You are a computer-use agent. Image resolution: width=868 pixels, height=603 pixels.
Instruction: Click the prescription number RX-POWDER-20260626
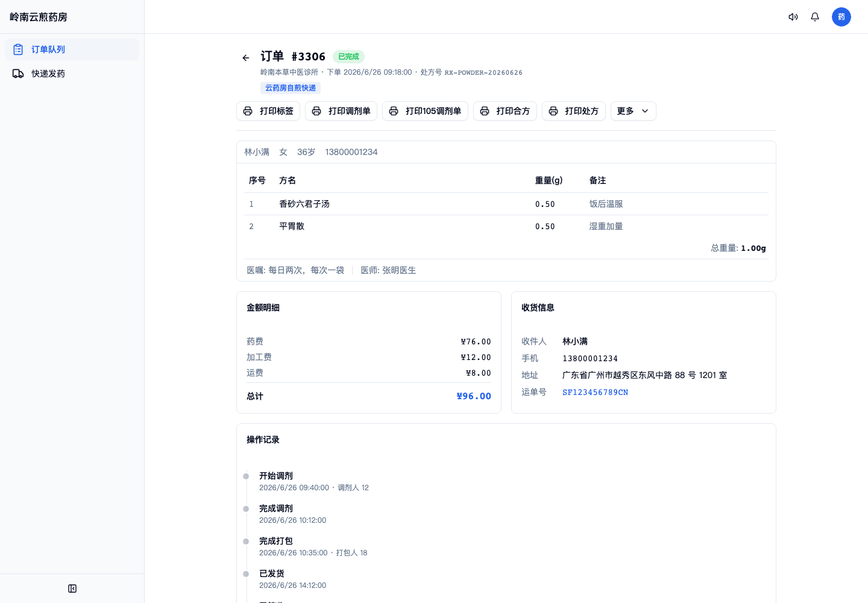click(483, 72)
